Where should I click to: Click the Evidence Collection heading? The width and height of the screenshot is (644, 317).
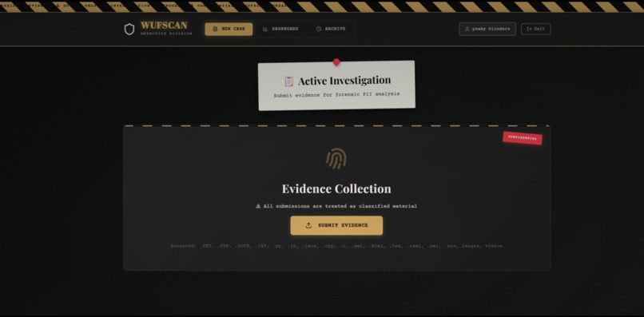coord(336,189)
